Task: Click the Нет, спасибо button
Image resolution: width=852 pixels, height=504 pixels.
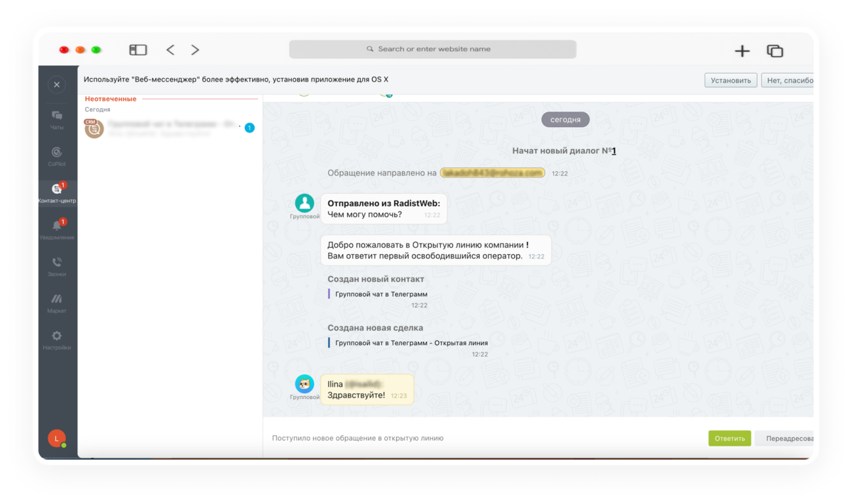Action: [787, 80]
